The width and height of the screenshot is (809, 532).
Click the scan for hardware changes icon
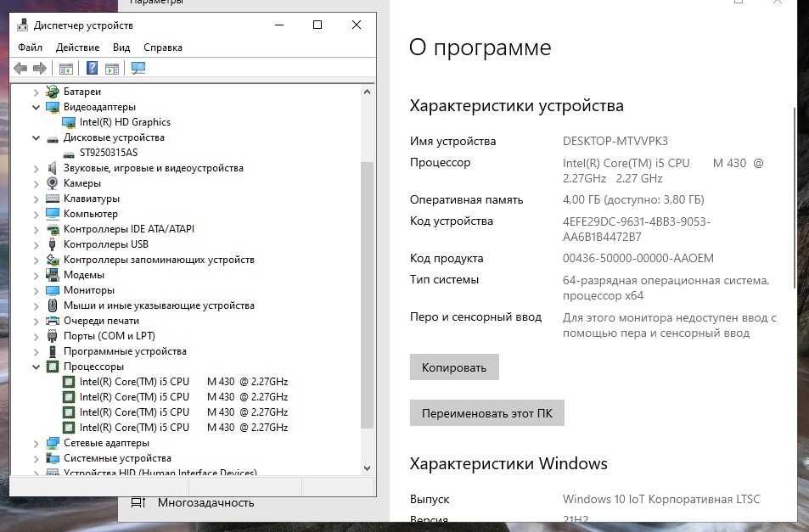coord(138,68)
